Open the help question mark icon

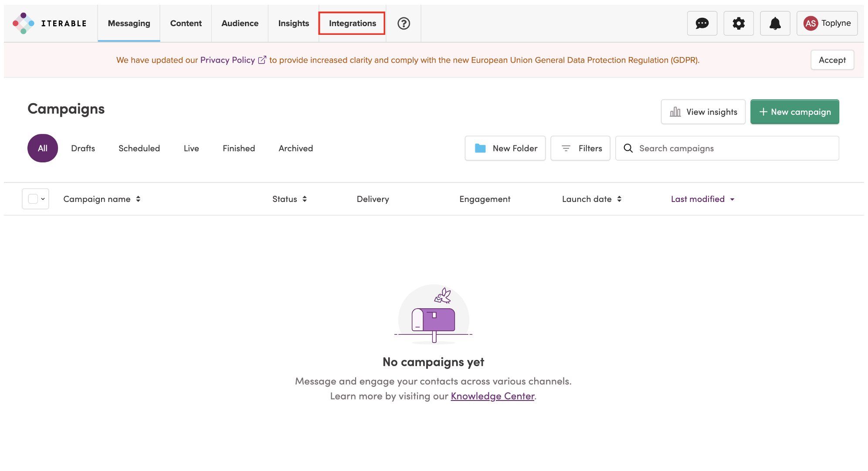click(x=403, y=24)
